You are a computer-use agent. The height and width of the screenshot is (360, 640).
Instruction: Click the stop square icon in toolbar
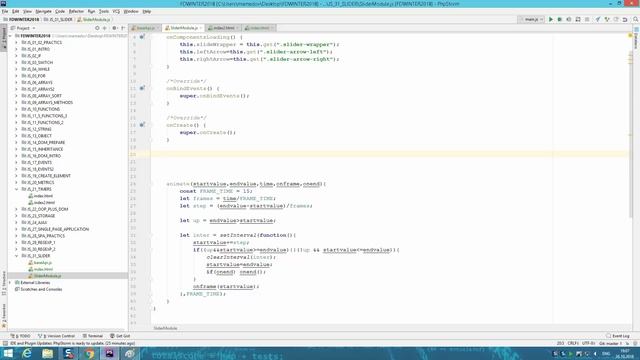(587, 19)
